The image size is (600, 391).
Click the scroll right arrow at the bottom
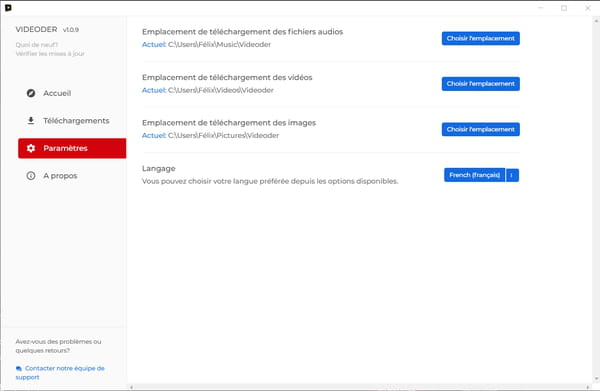point(588,387)
